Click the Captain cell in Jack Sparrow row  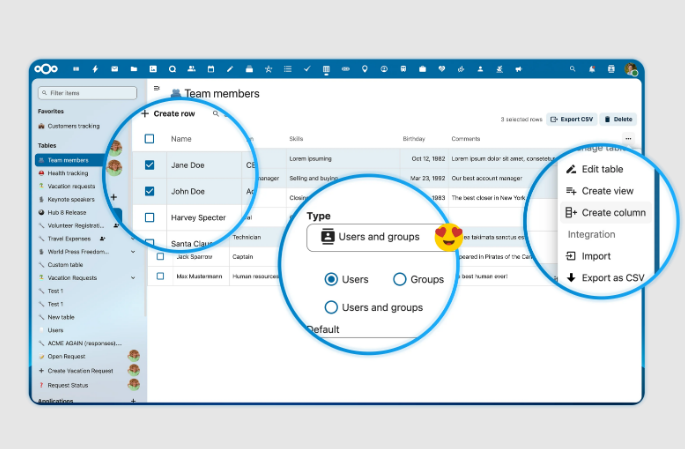coord(243,257)
